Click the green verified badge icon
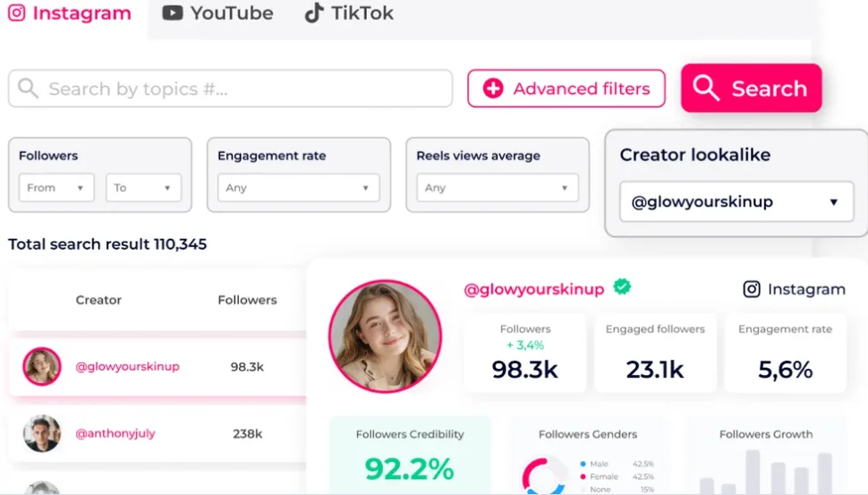This screenshot has width=868, height=495. tap(622, 286)
